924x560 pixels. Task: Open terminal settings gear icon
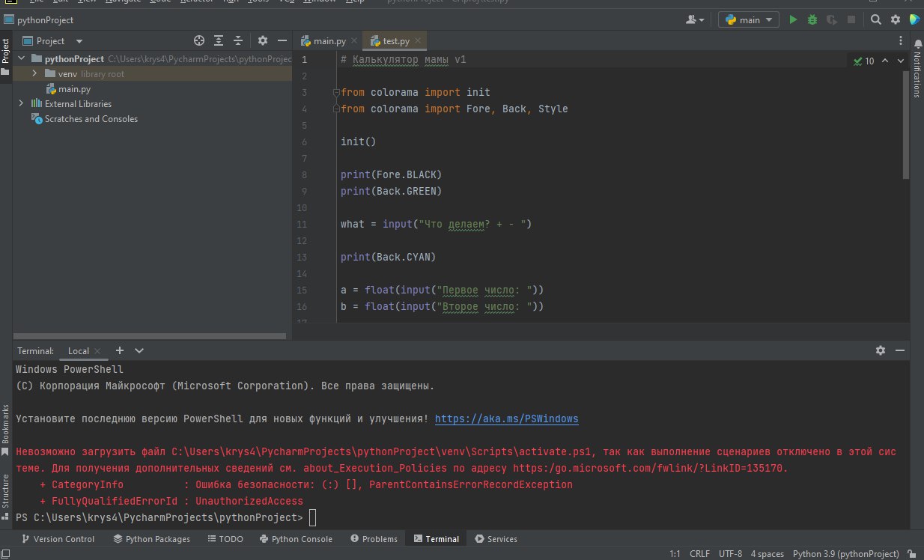pos(881,350)
